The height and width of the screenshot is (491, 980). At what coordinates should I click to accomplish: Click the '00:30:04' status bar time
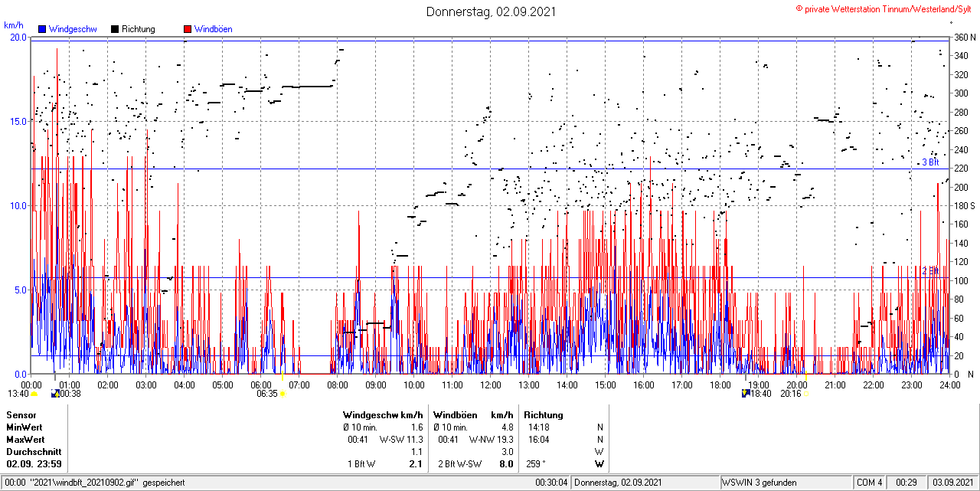coord(551,483)
